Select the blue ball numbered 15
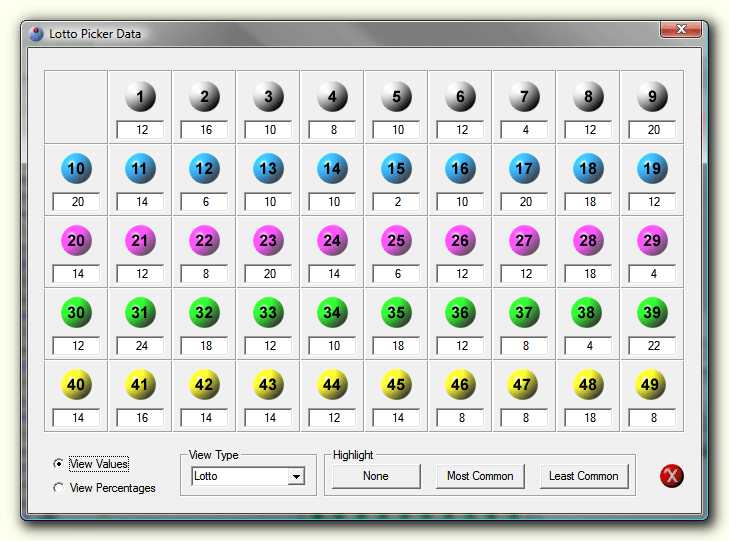This screenshot has width=729, height=541. tap(396, 169)
